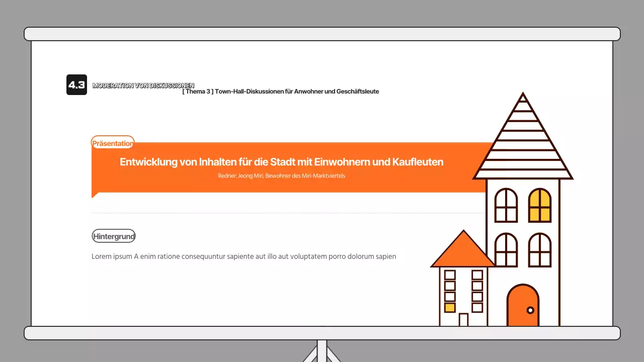The image size is (644, 362).
Task: Click the yellow window on the small house
Action: click(450, 308)
